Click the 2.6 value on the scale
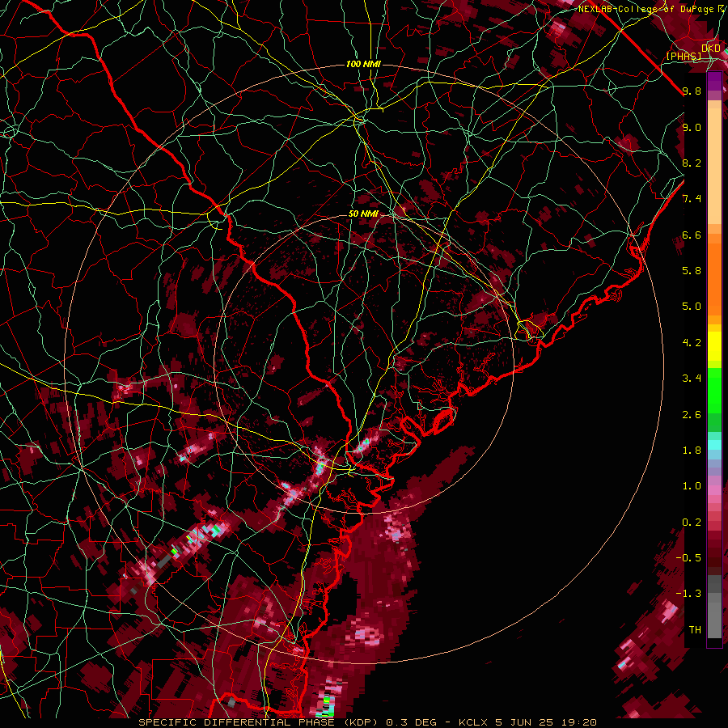This screenshot has height=728, width=728. click(x=692, y=415)
